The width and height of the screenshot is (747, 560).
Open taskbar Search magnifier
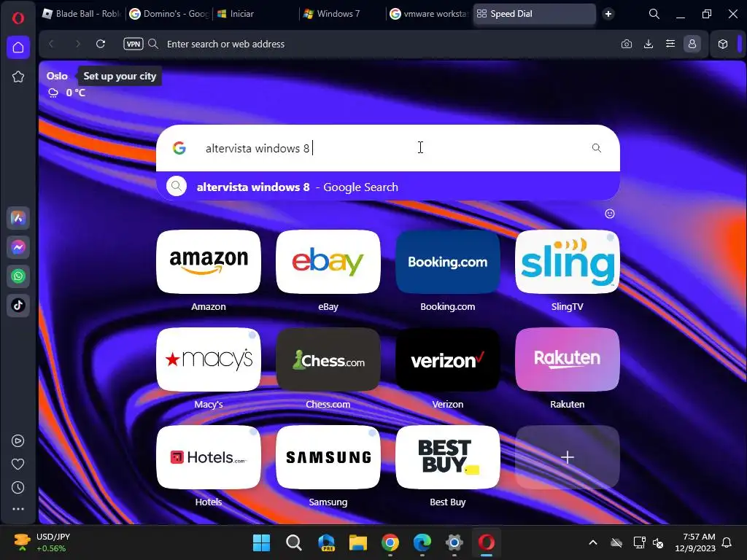click(x=293, y=542)
